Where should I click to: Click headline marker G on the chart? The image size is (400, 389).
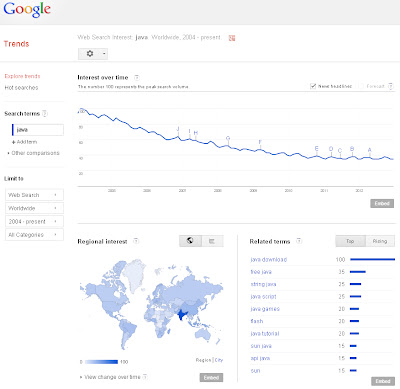coord(228,138)
